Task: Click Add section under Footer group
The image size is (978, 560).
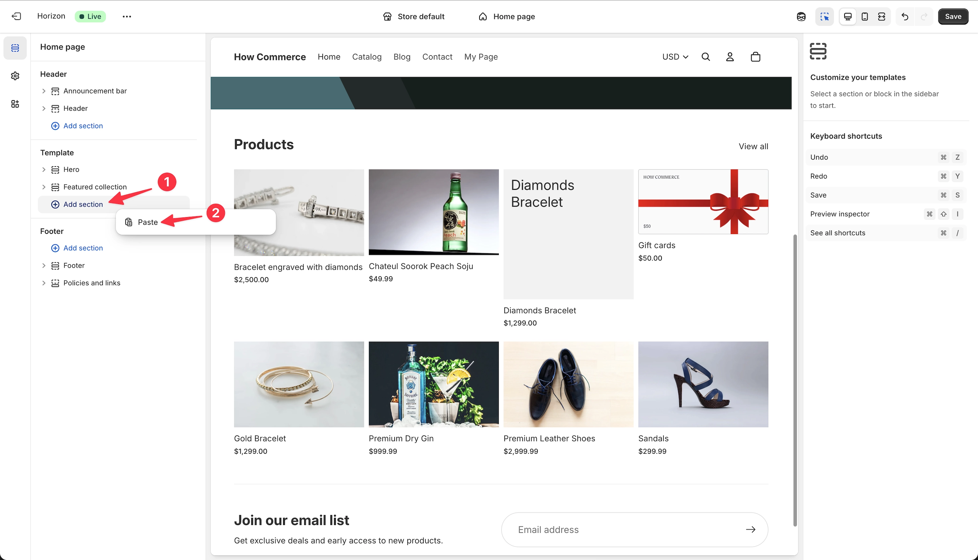Action: coord(77,248)
